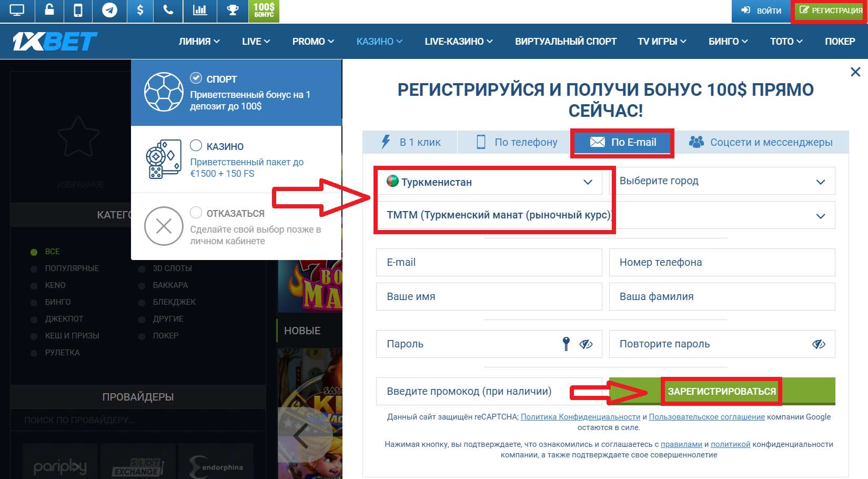Click the padlock icon in top bar
The image size is (868, 479).
(49, 11)
